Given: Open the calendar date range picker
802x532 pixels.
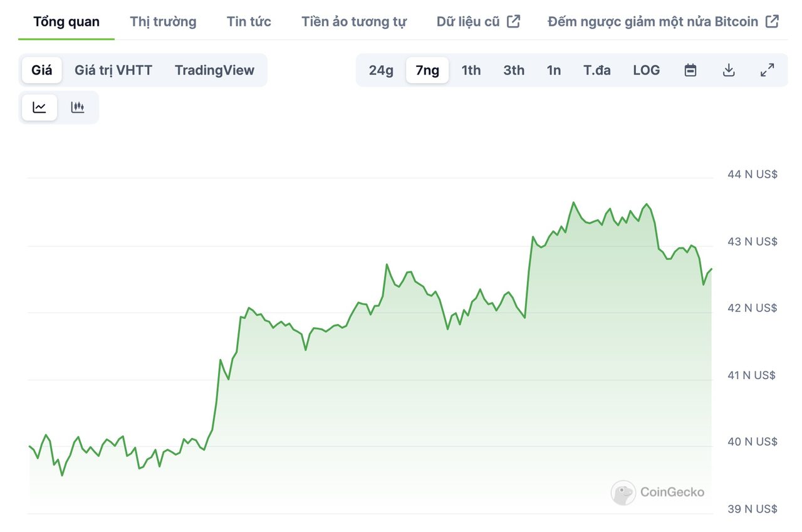Looking at the screenshot, I should point(690,70).
